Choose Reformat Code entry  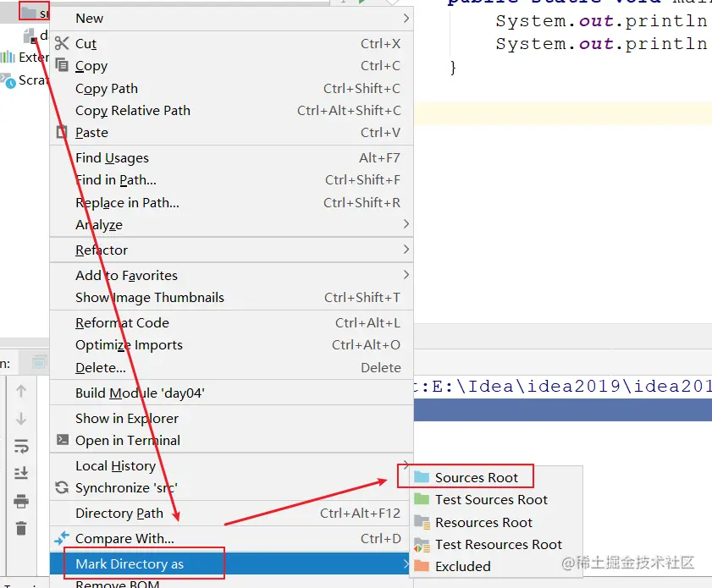point(231,323)
